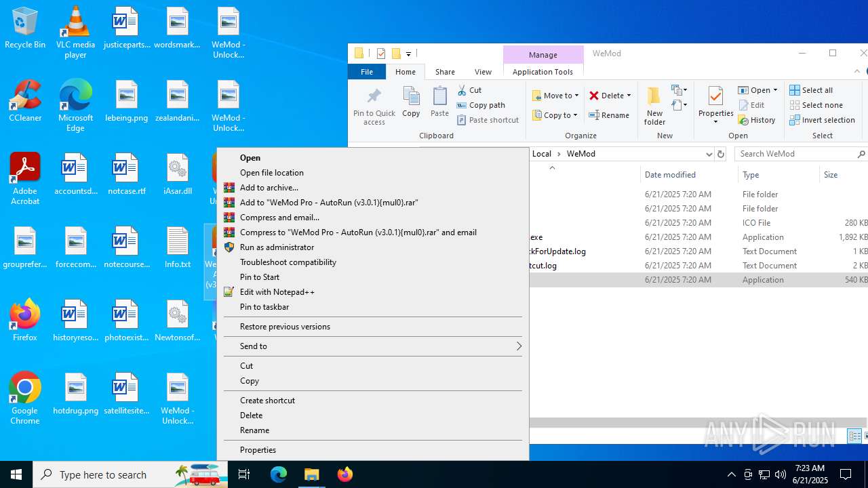Open the taskbar volume control
The width and height of the screenshot is (868, 488).
[780, 474]
